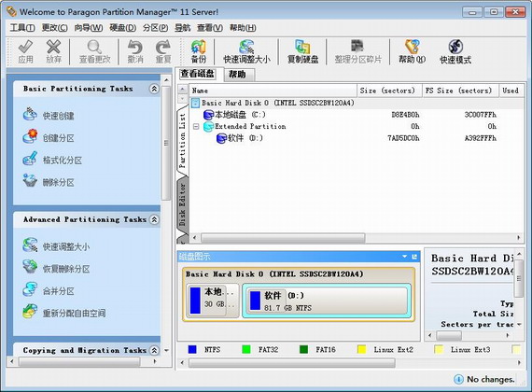Click the 磁盘图示 panel maximize icon

414,257
